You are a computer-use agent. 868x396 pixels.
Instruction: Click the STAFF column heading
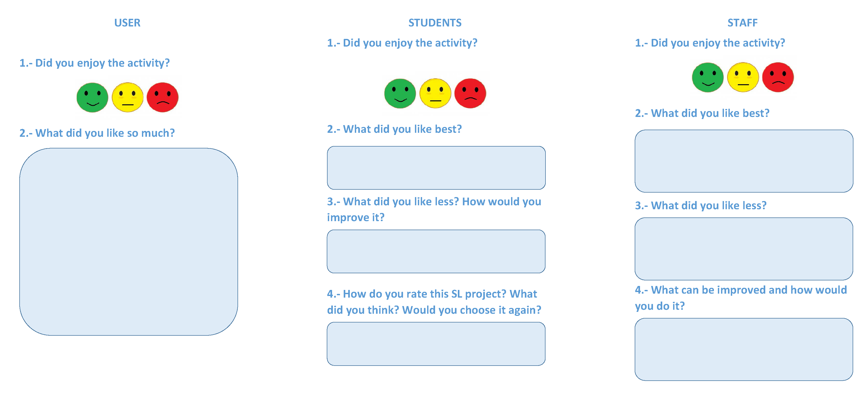[742, 23]
